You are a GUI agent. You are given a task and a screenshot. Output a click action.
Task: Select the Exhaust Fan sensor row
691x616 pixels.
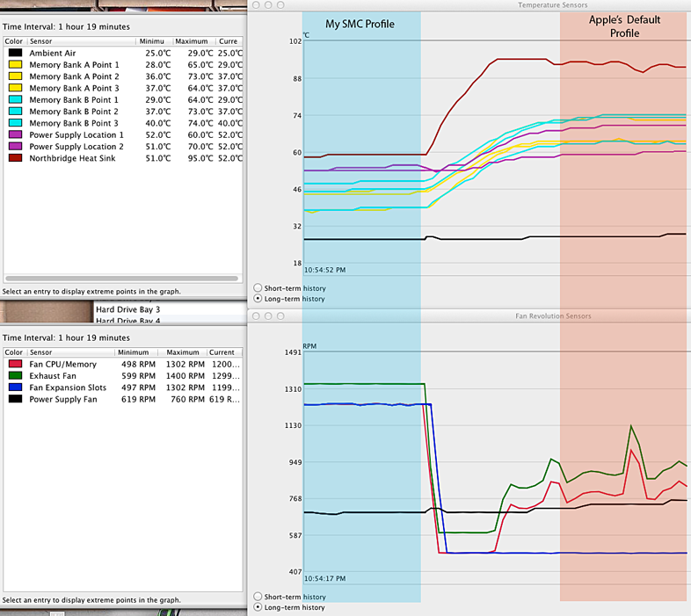click(123, 375)
